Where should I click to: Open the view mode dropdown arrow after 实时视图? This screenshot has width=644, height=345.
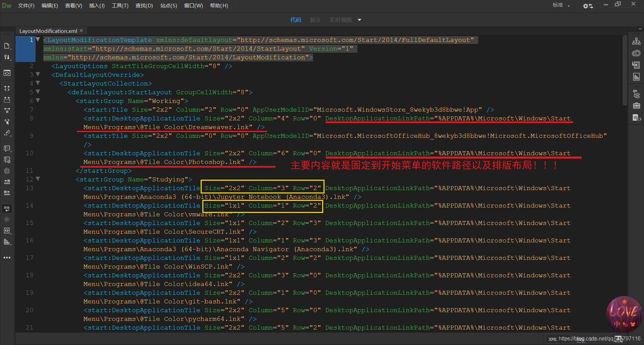click(x=359, y=20)
